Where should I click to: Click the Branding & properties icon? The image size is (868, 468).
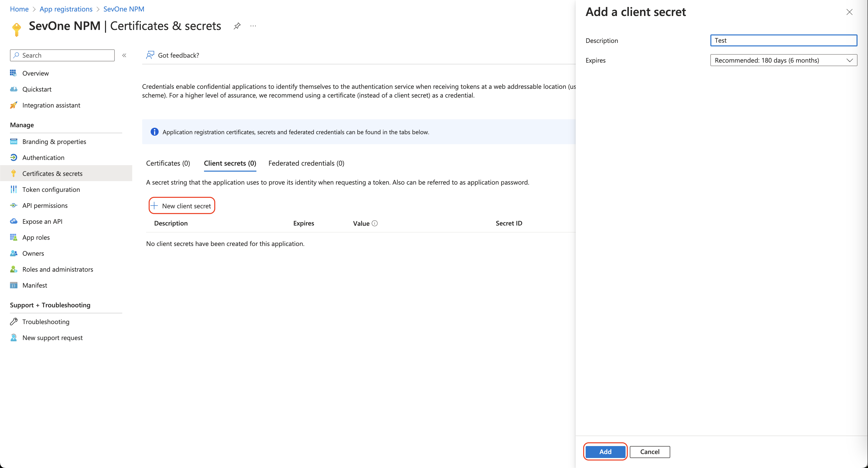click(13, 141)
